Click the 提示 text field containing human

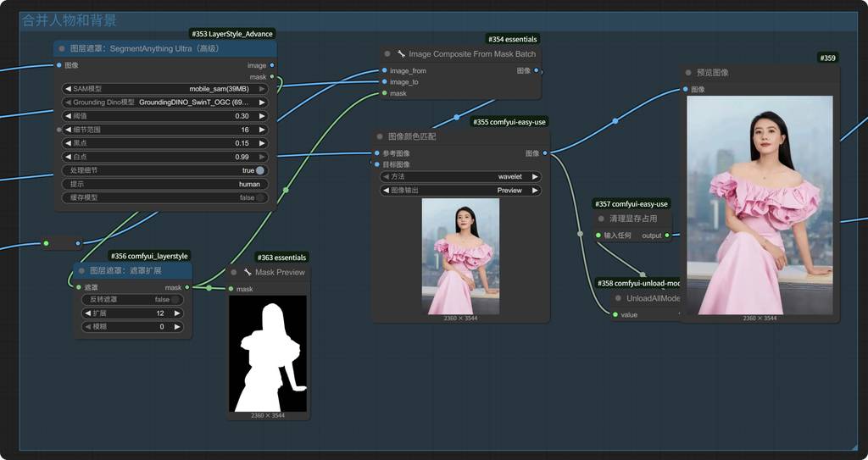point(165,184)
